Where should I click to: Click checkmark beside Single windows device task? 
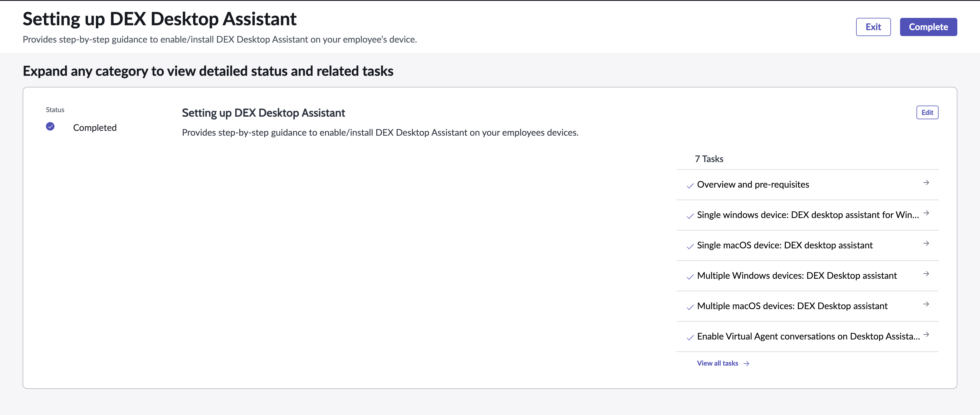coord(690,216)
